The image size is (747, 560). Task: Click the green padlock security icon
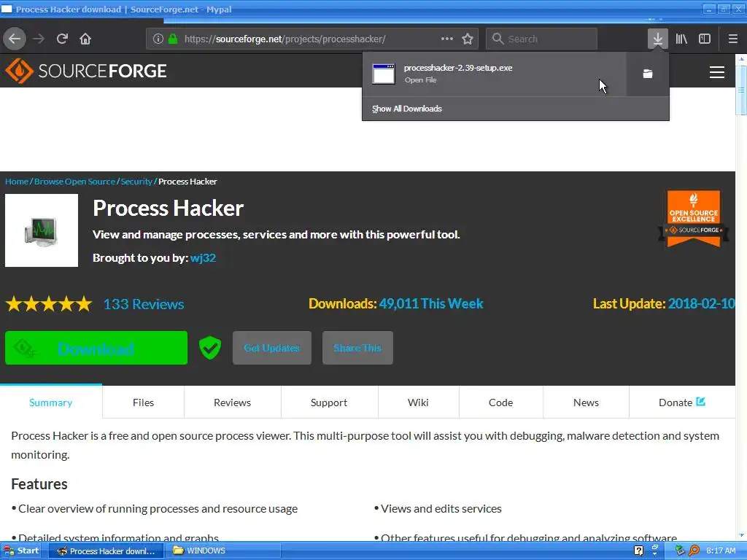(173, 39)
